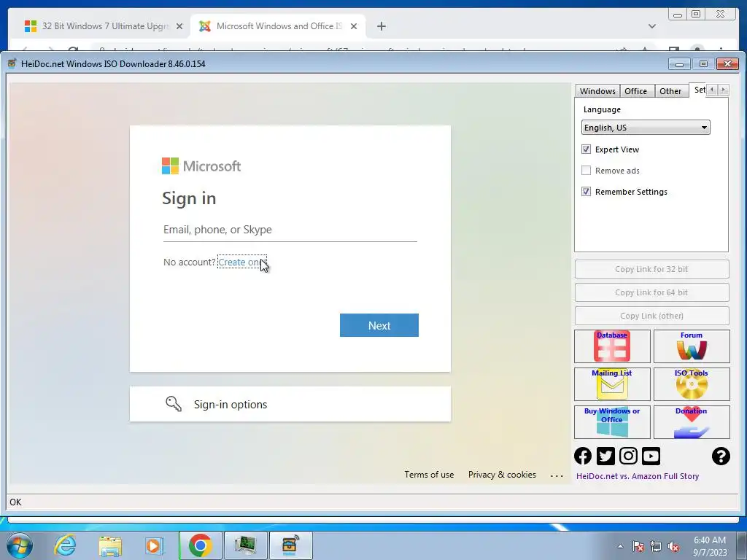
Task: Expand Chrome tab search chevron
Action: 651,26
